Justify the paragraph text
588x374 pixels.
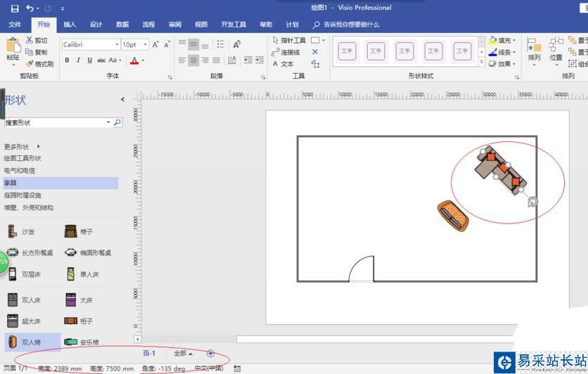(x=216, y=60)
